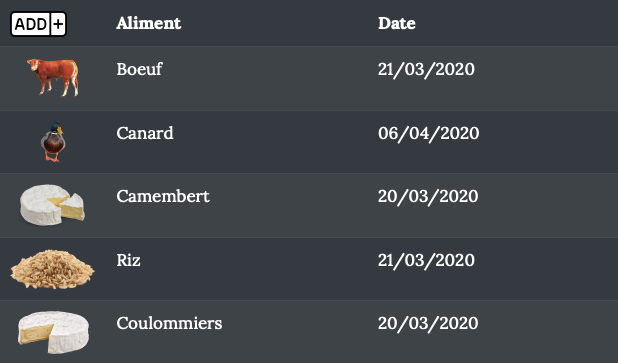Viewport: 618px width, 363px height.
Task: Choose the Riz item name
Action: coord(128,260)
